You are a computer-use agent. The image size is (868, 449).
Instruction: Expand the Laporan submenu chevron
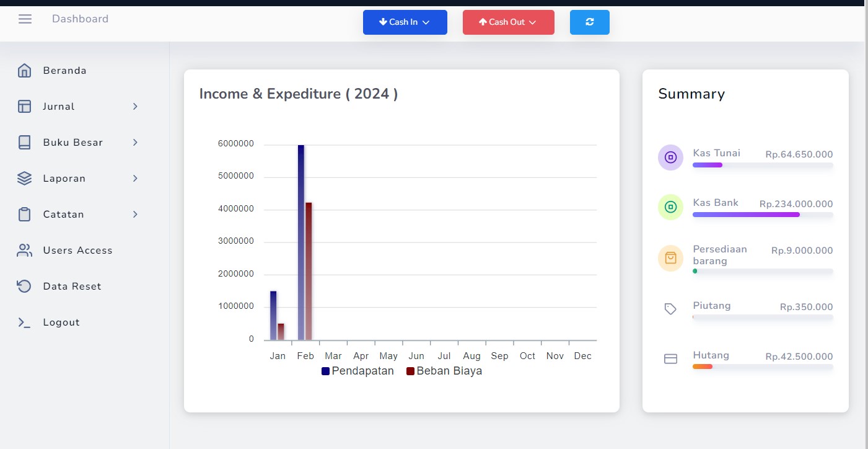click(x=135, y=179)
